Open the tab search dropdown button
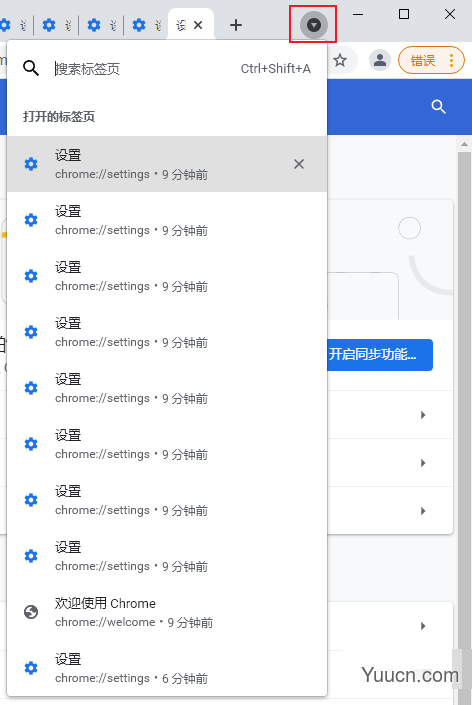This screenshot has height=705, width=472. click(313, 25)
